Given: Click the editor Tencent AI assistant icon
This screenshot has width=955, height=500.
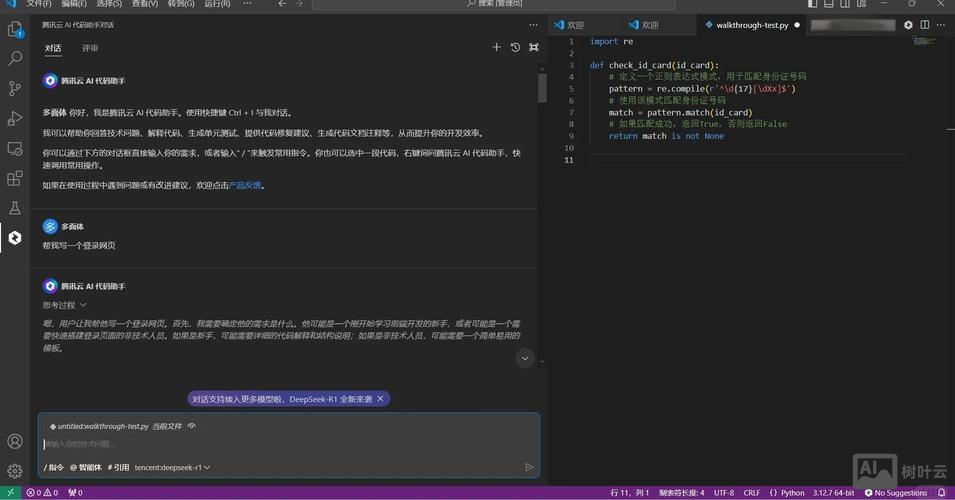Looking at the screenshot, I should click(x=908, y=25).
